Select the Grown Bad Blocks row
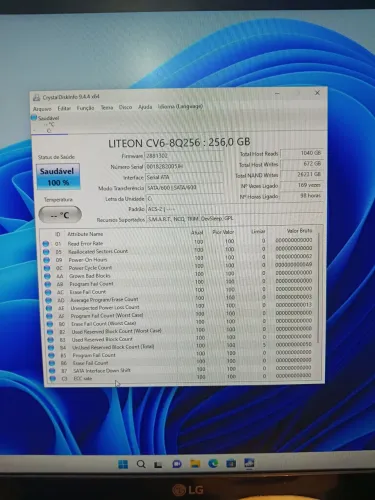375x500 pixels. [x=180, y=274]
